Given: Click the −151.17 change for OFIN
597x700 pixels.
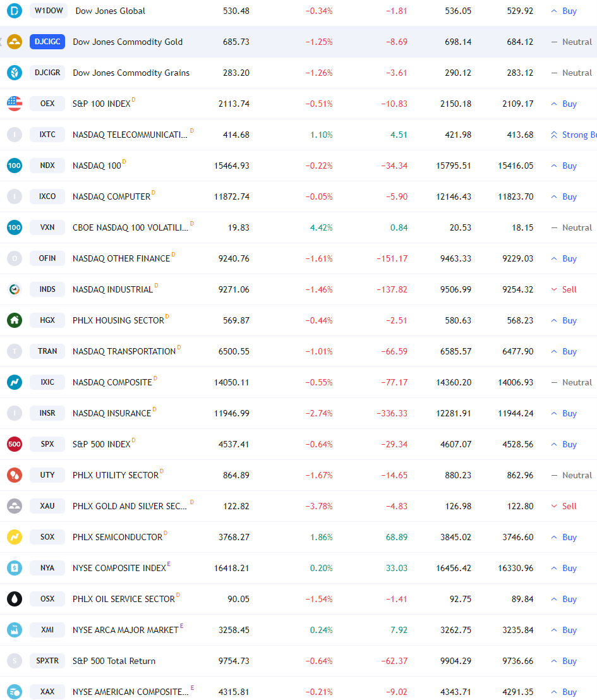Looking at the screenshot, I should point(392,258).
